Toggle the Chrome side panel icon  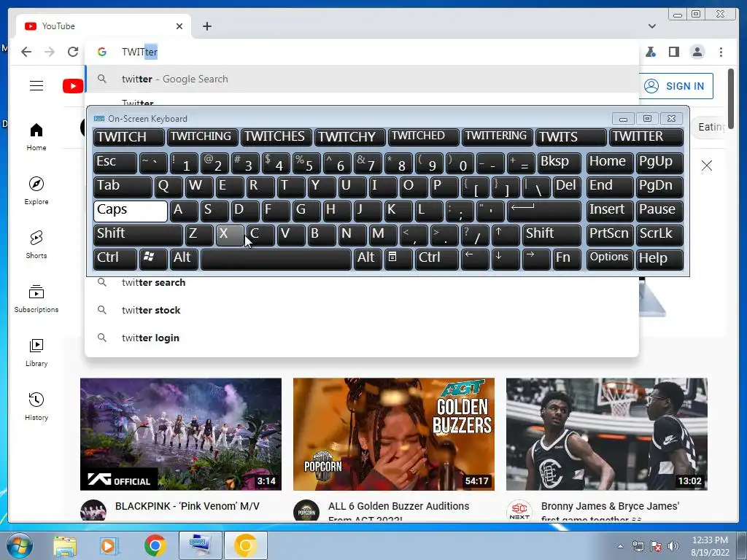tap(673, 52)
